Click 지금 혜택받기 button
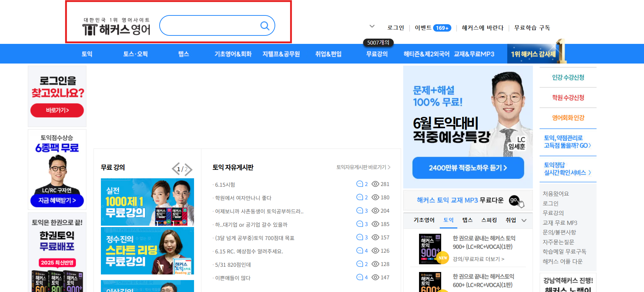644x292 pixels. click(x=57, y=200)
